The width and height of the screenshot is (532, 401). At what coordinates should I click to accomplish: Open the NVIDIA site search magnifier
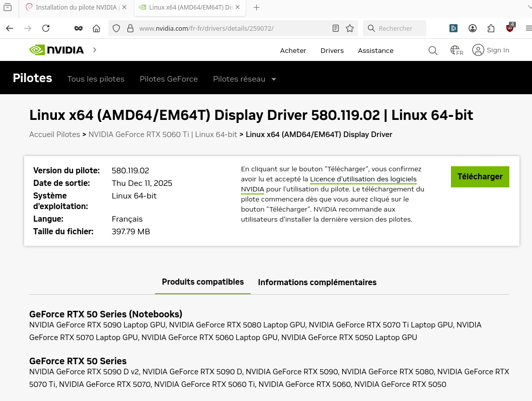coord(433,50)
